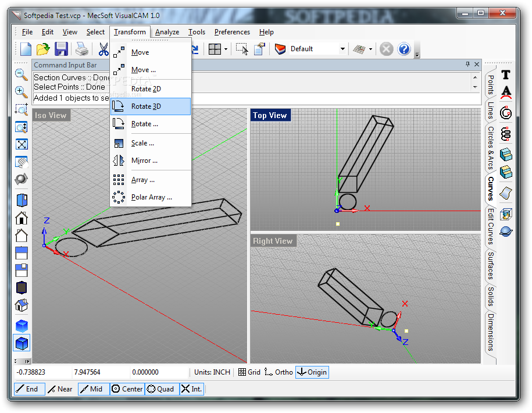Image resolution: width=532 pixels, height=413 pixels.
Task: Switch to the Edit Curves tab
Action: pos(491,226)
